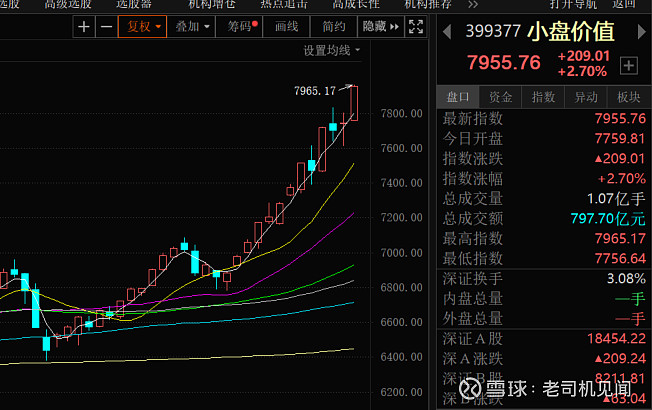The height and width of the screenshot is (410, 652).
Task: Select the 盘口 tab
Action: [458, 97]
